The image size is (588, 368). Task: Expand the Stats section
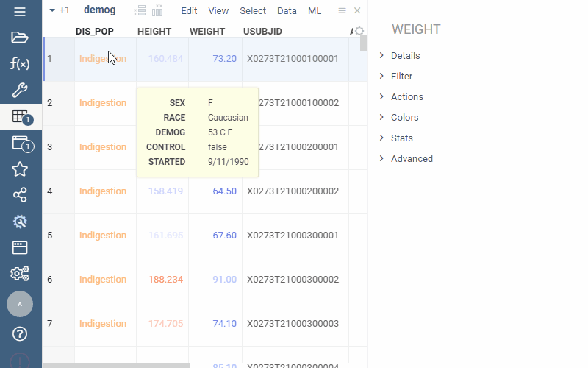(401, 138)
